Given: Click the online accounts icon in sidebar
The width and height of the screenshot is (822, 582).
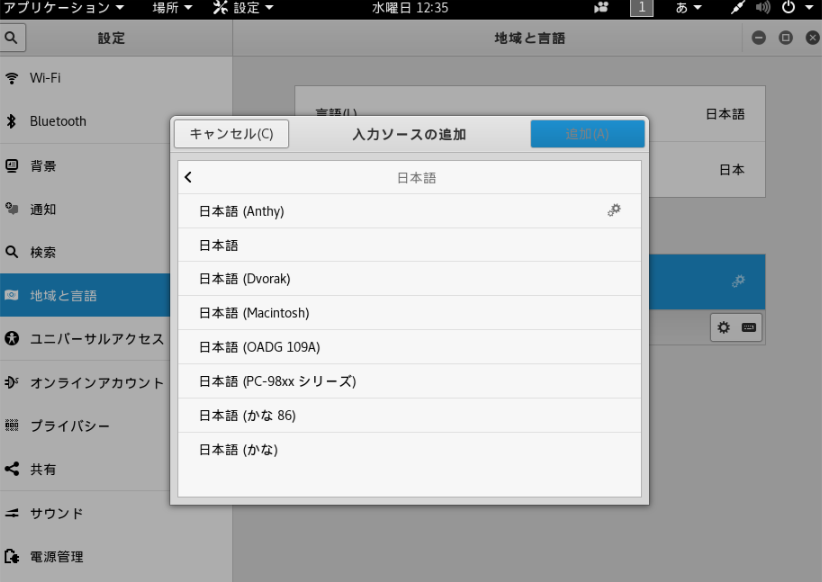Looking at the screenshot, I should 12,382.
